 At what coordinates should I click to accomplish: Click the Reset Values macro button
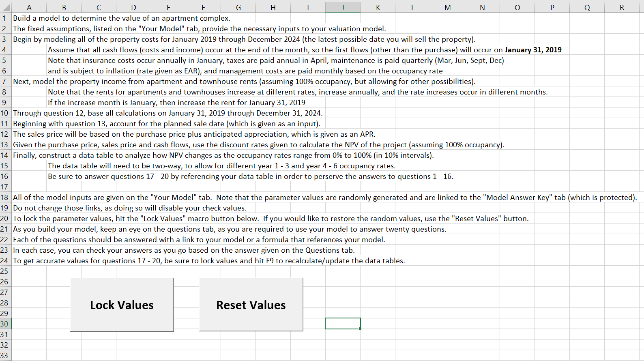coord(251,305)
